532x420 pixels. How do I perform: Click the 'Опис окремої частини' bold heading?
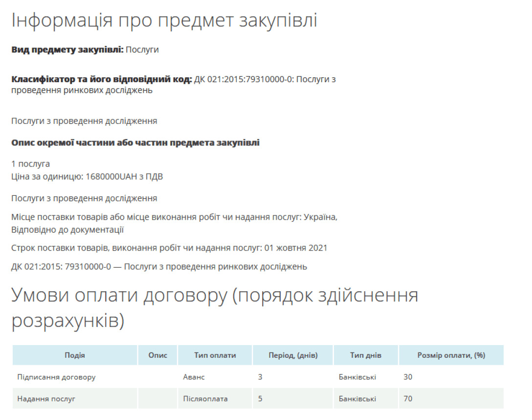[135, 142]
